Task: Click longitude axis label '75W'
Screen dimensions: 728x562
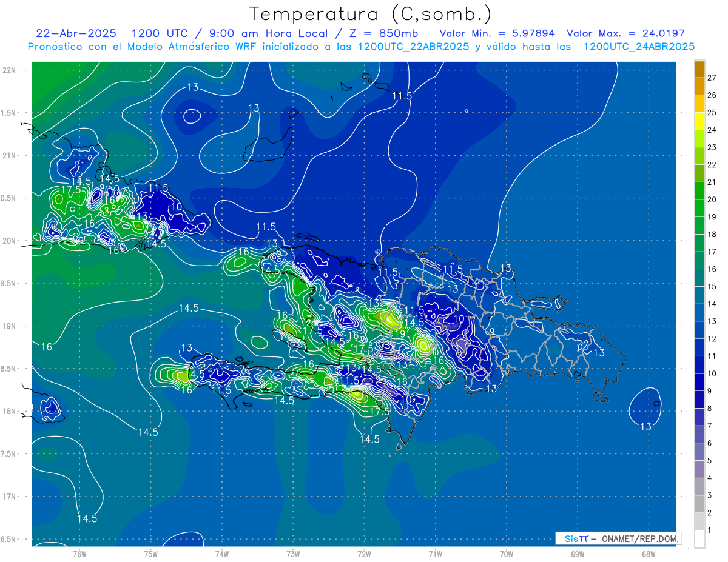Action: coord(151,554)
